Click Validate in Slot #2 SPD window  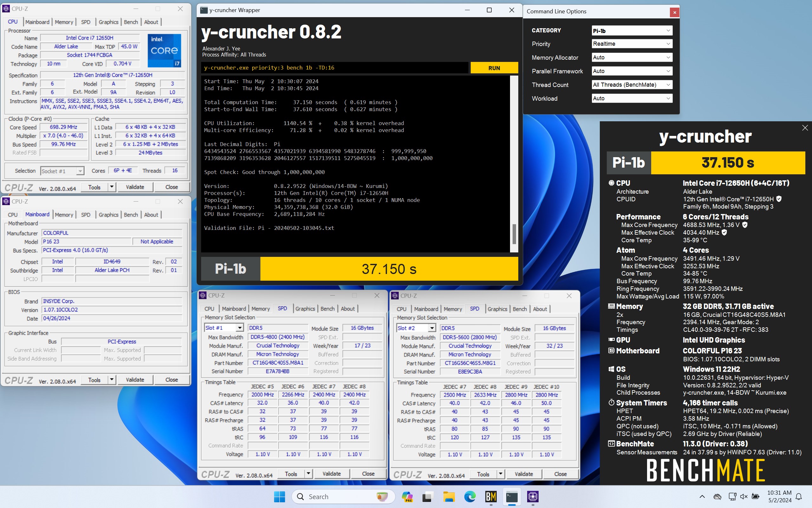click(x=524, y=474)
